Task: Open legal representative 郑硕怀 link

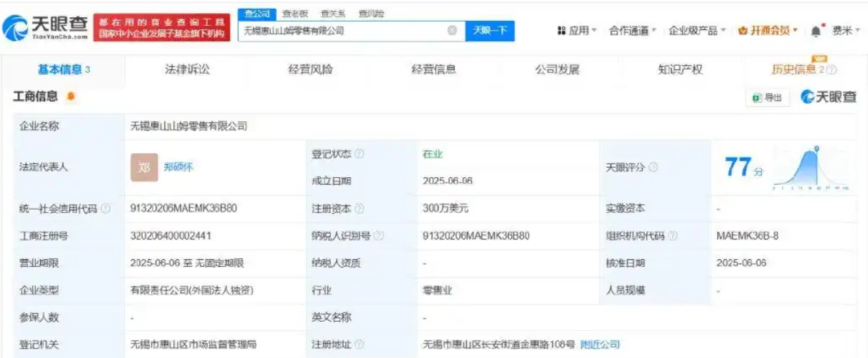Action: [178, 167]
